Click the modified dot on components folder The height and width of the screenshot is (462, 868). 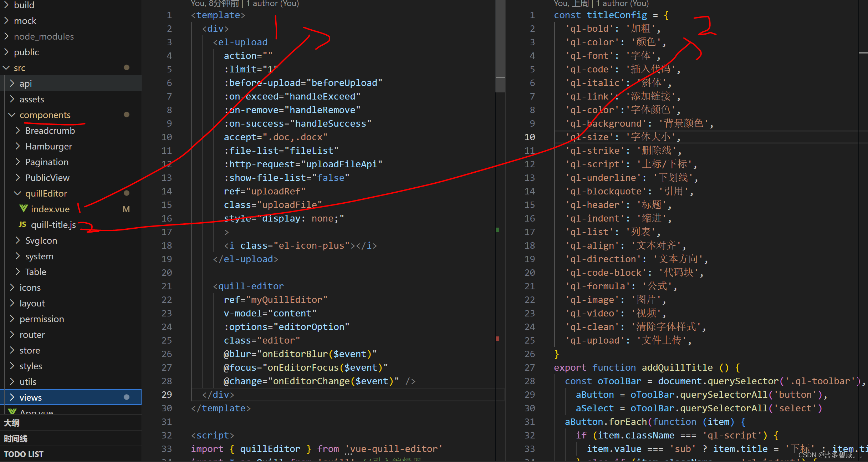pos(126,115)
